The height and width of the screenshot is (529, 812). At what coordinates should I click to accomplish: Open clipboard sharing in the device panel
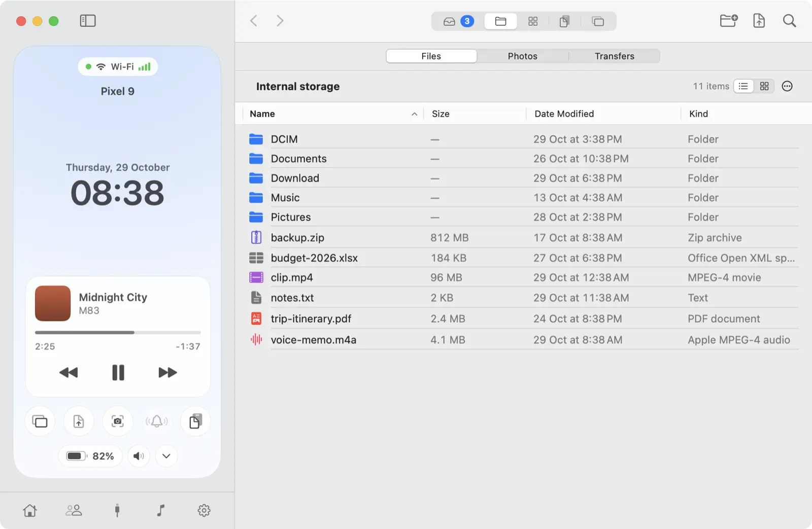pos(195,421)
